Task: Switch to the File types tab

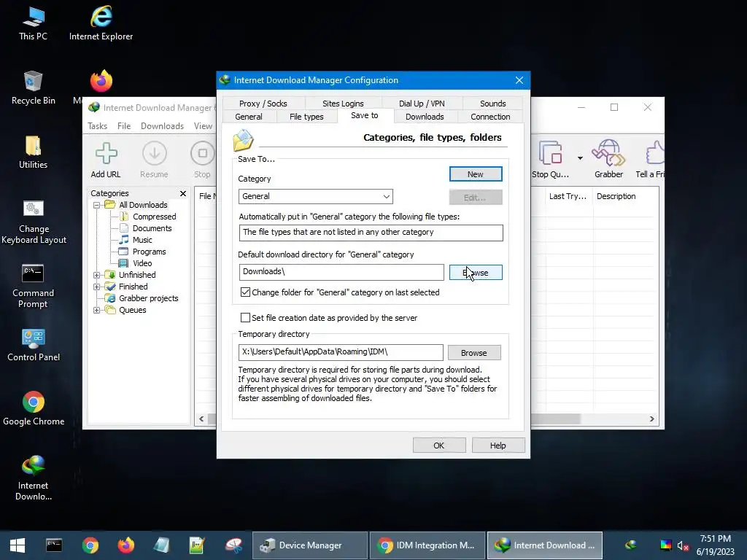Action: [306, 117]
